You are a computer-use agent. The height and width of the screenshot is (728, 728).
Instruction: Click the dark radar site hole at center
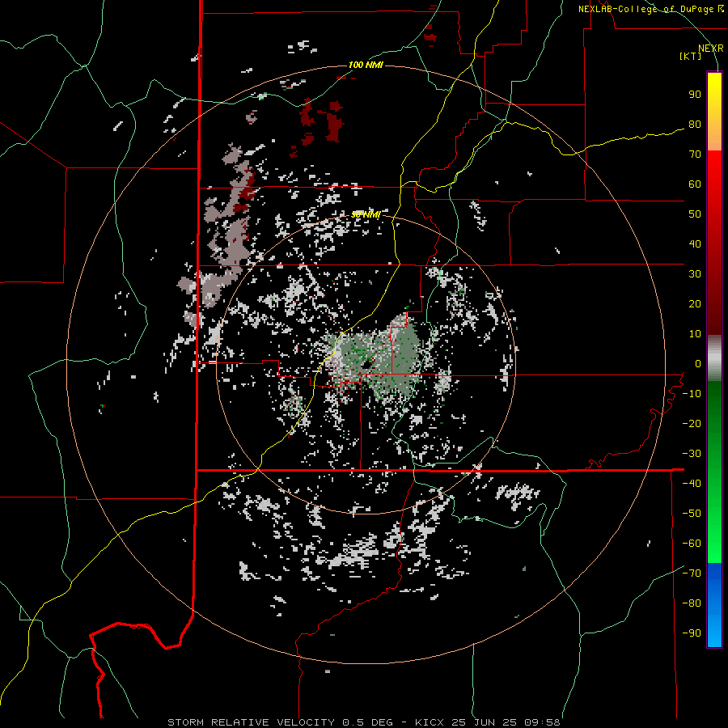pos(367,365)
